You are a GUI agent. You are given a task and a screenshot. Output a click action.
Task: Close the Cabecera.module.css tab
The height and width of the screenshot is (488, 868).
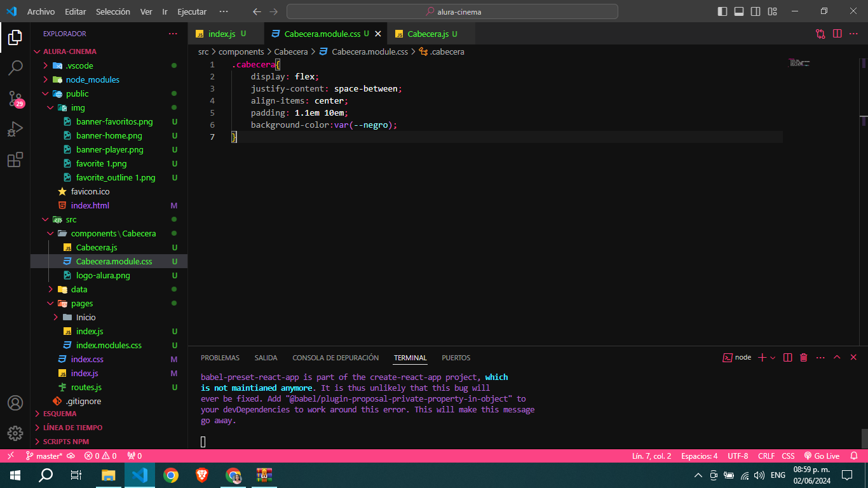[378, 34]
